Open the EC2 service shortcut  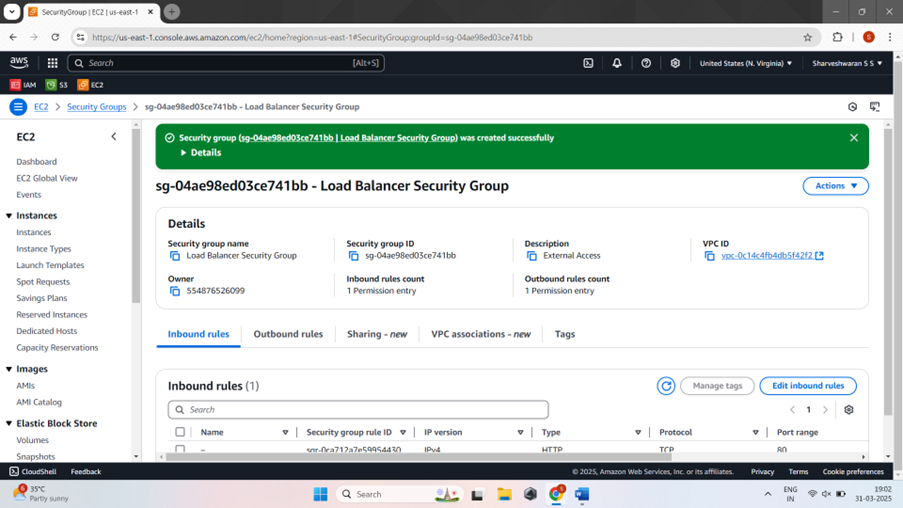(91, 85)
